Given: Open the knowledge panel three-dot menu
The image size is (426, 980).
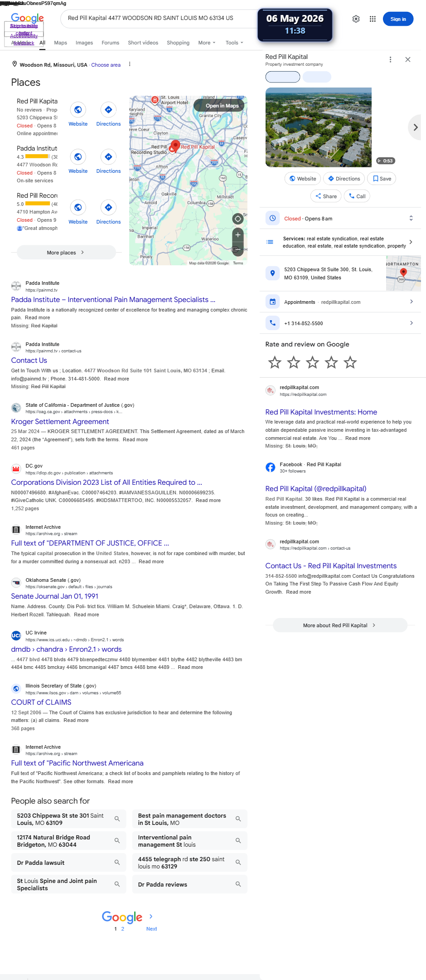Looking at the screenshot, I should 390,59.
